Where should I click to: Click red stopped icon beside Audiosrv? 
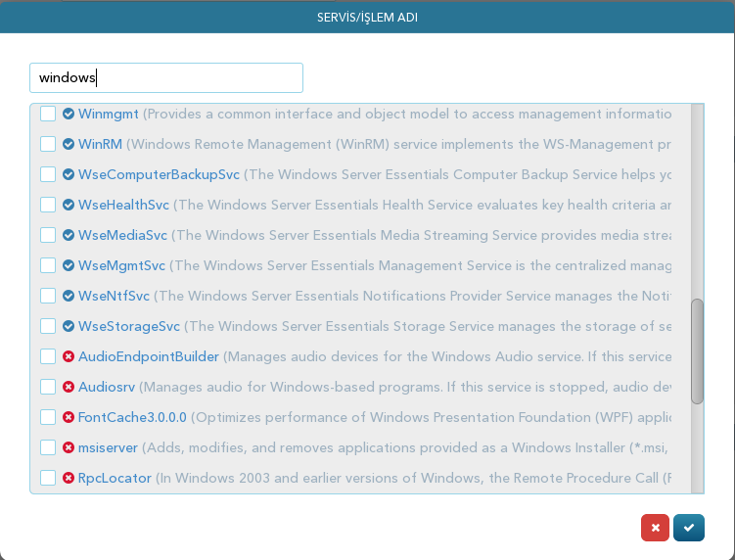(x=69, y=387)
